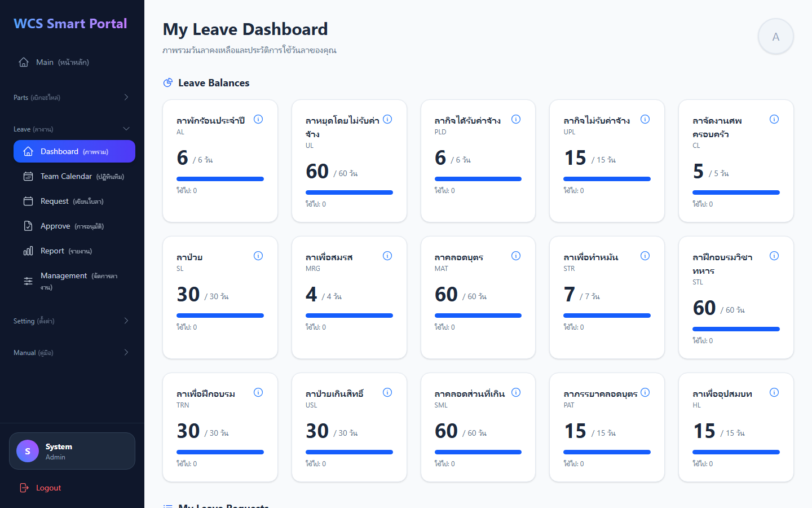Click the UPL code label
Screen dimensions: 812x508
[570, 132]
